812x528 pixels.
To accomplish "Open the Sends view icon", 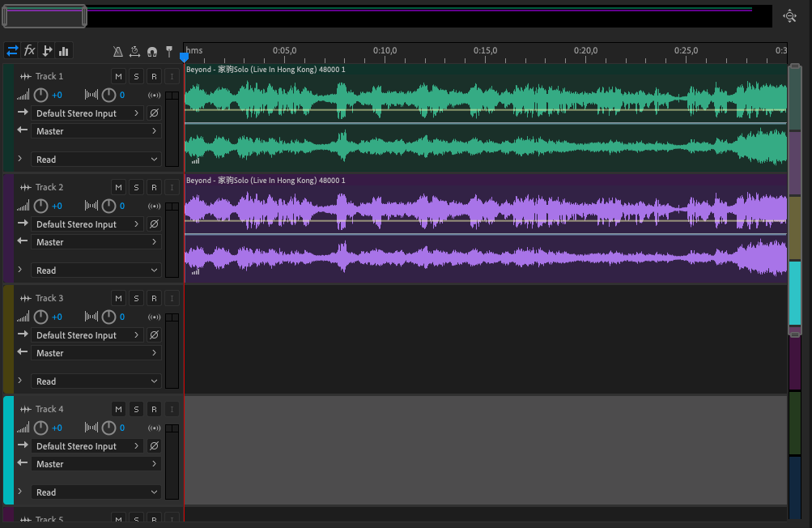I will (47, 50).
